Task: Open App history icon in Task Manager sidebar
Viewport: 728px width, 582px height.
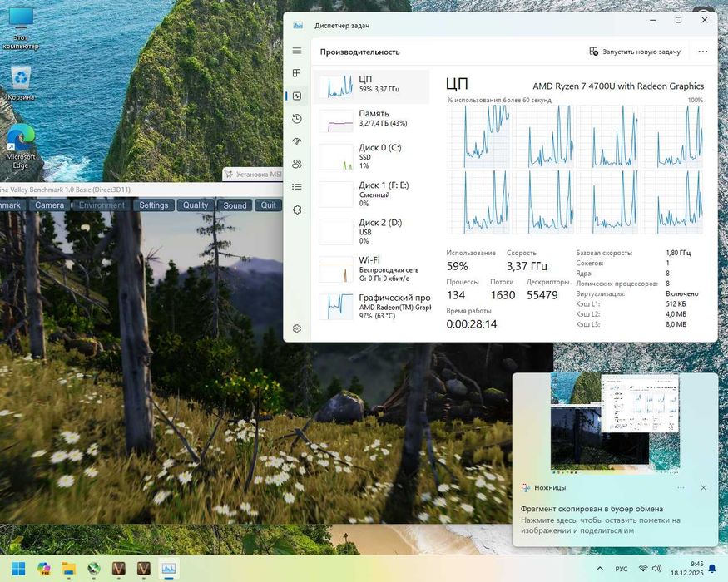Action: coord(297,119)
